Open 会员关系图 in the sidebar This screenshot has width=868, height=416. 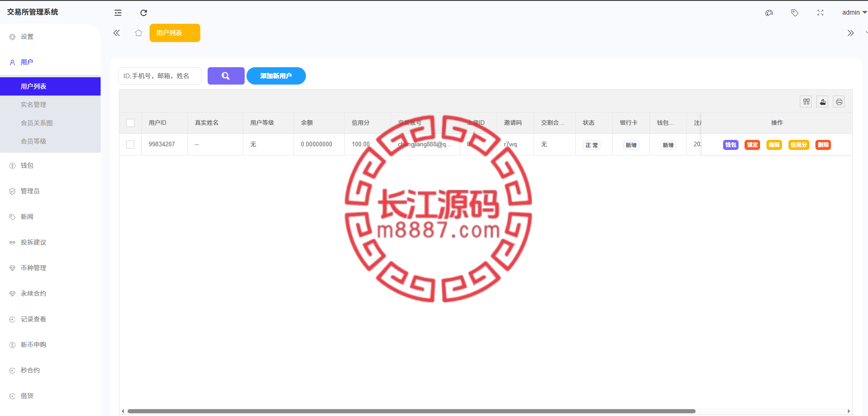point(50,123)
